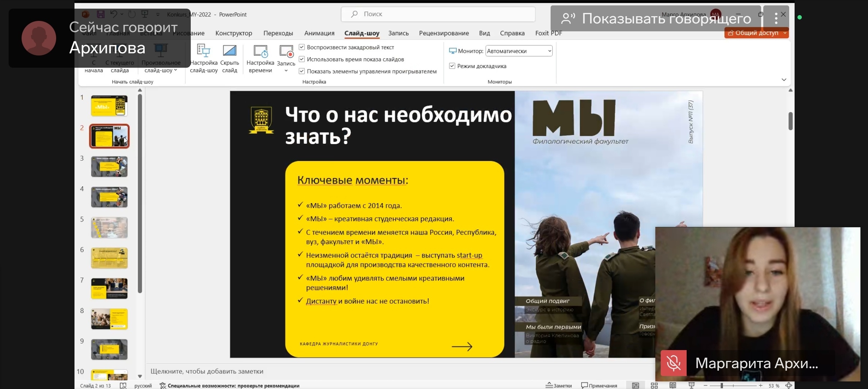Click the zoom slider handle
Viewport: 868px width, 389px height.
point(722,385)
